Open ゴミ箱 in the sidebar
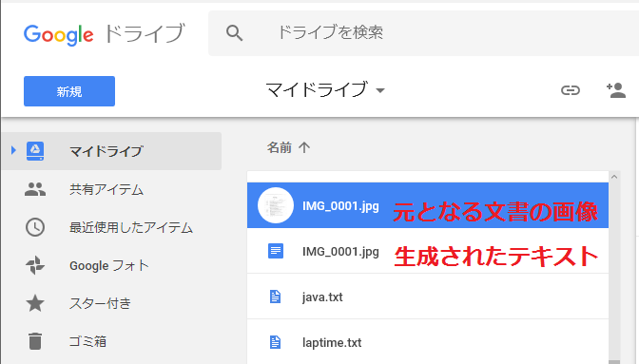Viewport: 639px width, 364px height. tap(88, 341)
